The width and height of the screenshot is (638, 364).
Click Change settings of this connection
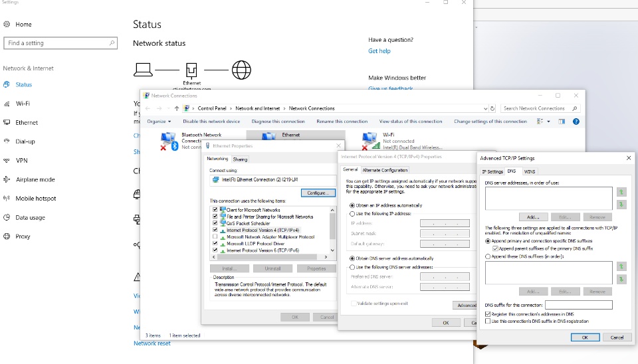490,121
